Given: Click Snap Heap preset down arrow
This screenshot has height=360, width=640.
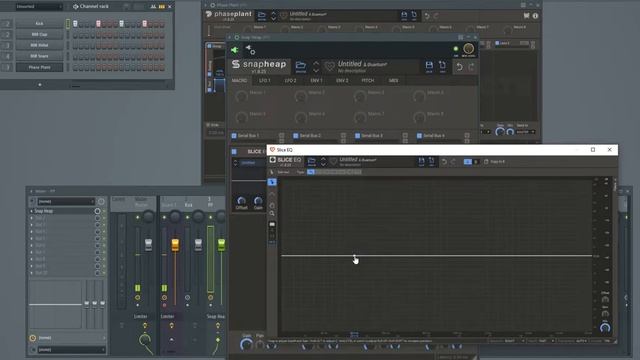Looking at the screenshot, I should 316,70.
